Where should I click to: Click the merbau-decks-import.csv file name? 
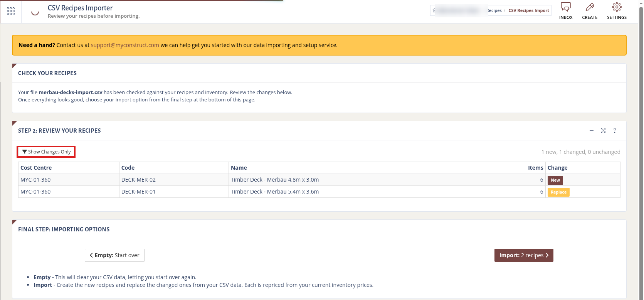pos(71,92)
